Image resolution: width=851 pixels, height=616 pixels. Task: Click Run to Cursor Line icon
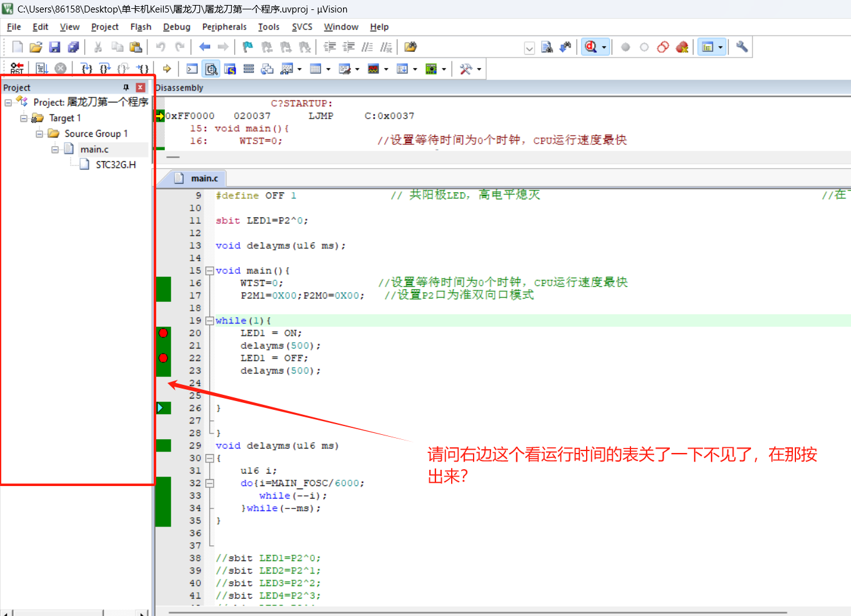[142, 69]
